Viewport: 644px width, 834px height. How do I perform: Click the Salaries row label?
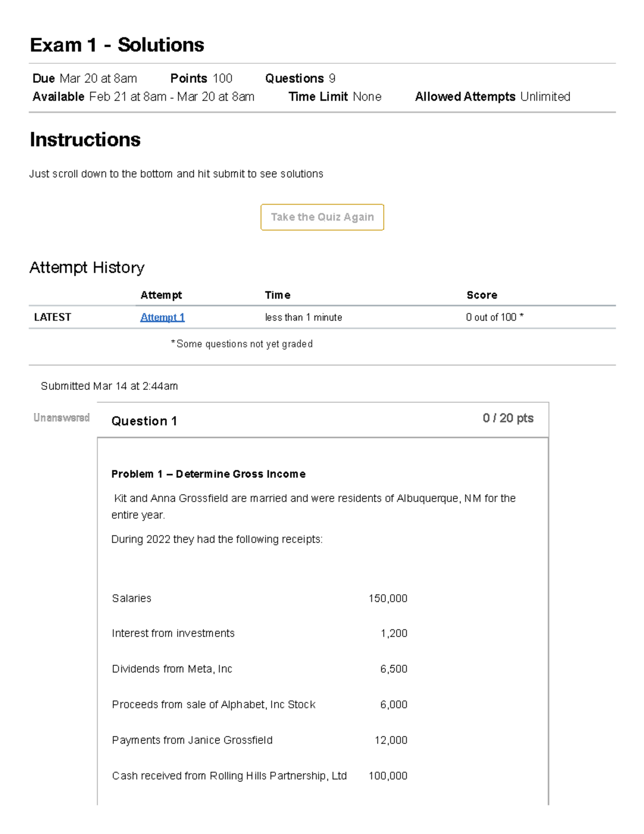pos(131,598)
